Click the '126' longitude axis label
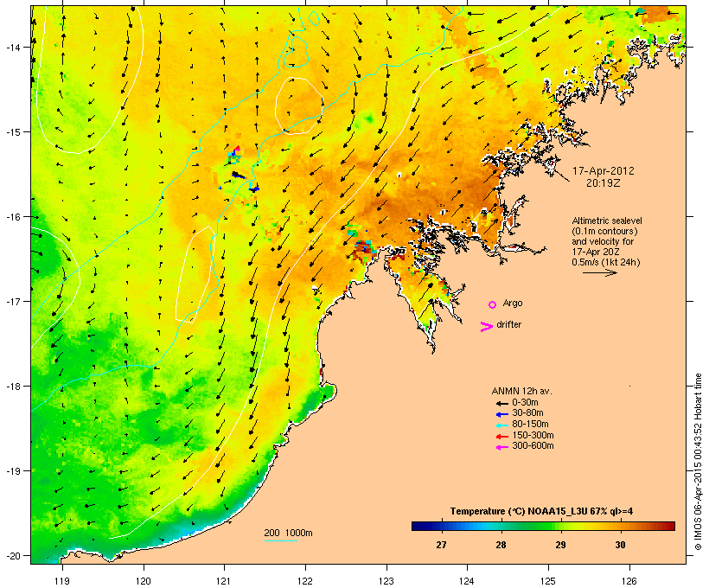This screenshot has width=709, height=588. (x=629, y=581)
